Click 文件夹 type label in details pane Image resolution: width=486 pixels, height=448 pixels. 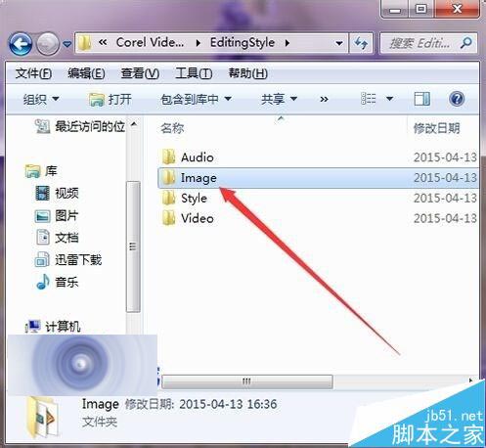coord(100,422)
